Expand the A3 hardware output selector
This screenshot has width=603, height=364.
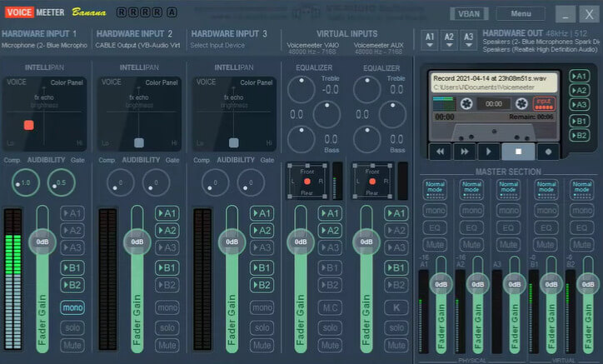pyautogui.click(x=469, y=37)
